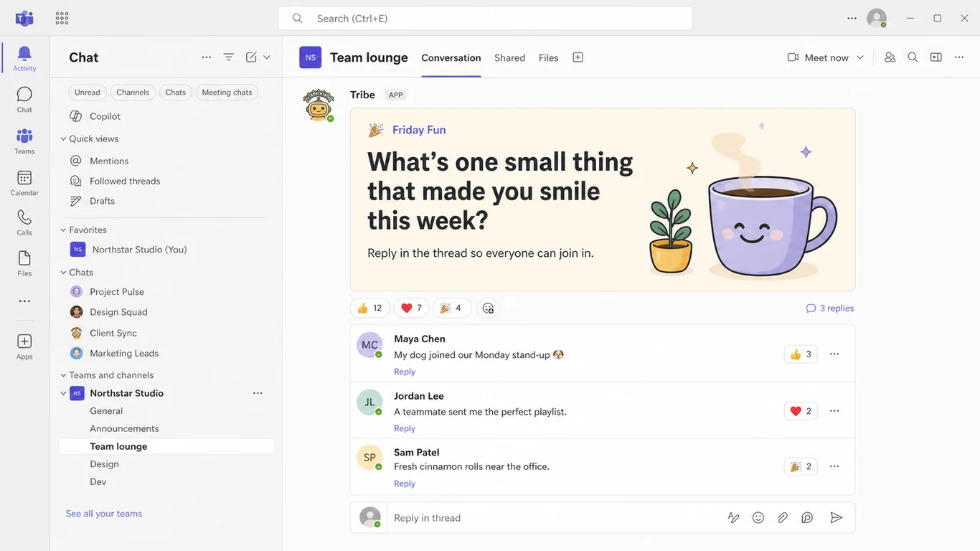The image size is (980, 551).
Task: Toggle thumbs up on Maya Chen's reply
Action: 801,354
